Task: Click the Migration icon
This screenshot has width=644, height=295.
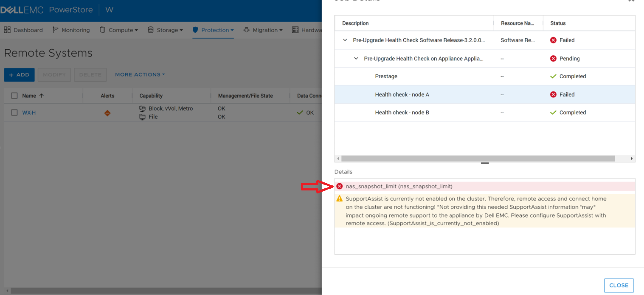Action: tap(247, 30)
